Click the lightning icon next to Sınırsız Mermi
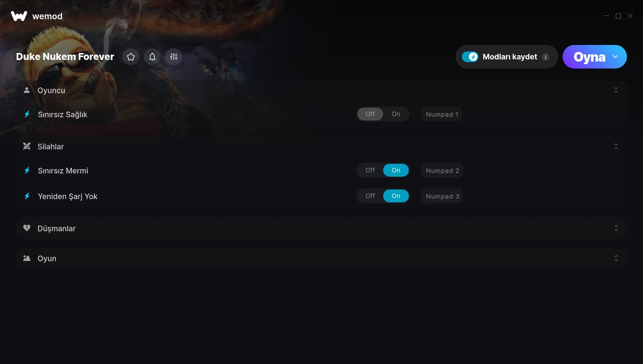Image resolution: width=643 pixels, height=364 pixels. coord(27,170)
